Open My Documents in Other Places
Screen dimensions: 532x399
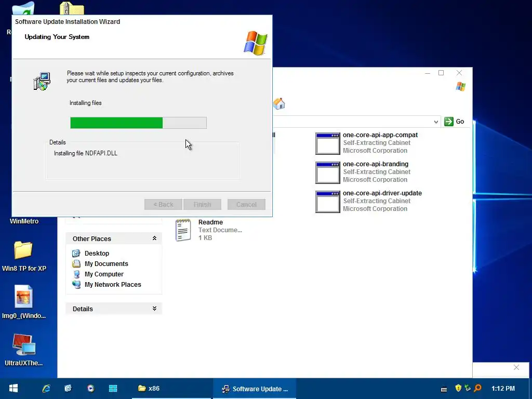pos(106,264)
